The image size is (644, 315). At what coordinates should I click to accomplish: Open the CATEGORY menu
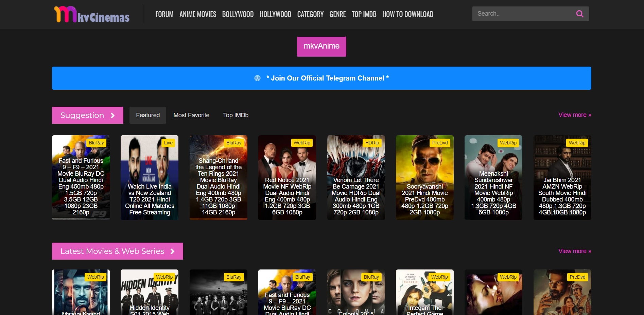pos(310,14)
